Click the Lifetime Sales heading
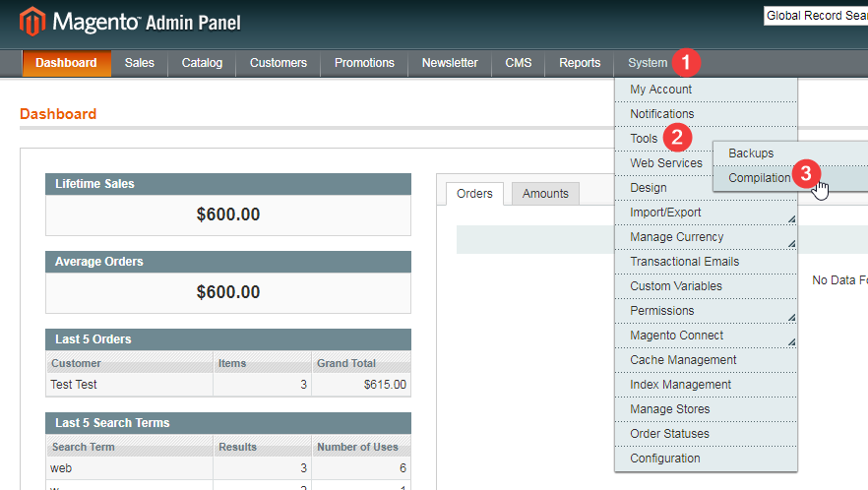868x490 pixels. click(228, 184)
